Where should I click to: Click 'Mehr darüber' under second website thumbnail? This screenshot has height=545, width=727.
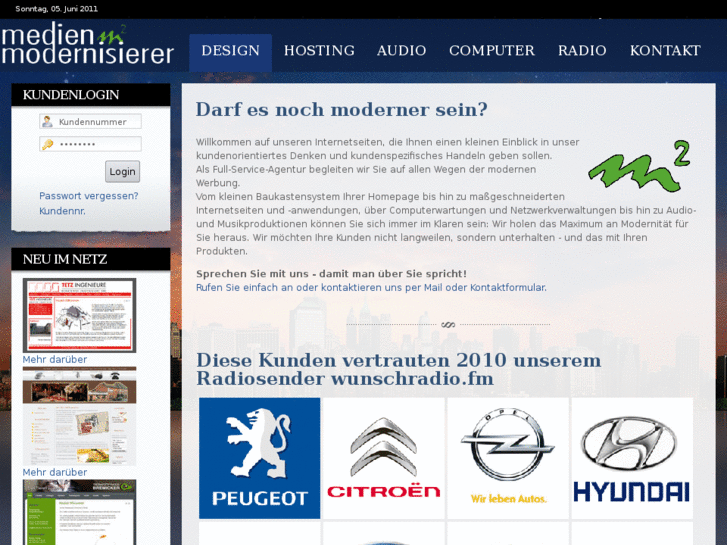click(x=55, y=472)
